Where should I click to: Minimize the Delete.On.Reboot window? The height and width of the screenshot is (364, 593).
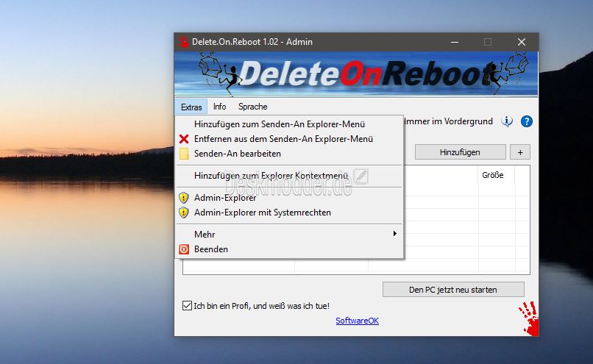[x=455, y=42]
